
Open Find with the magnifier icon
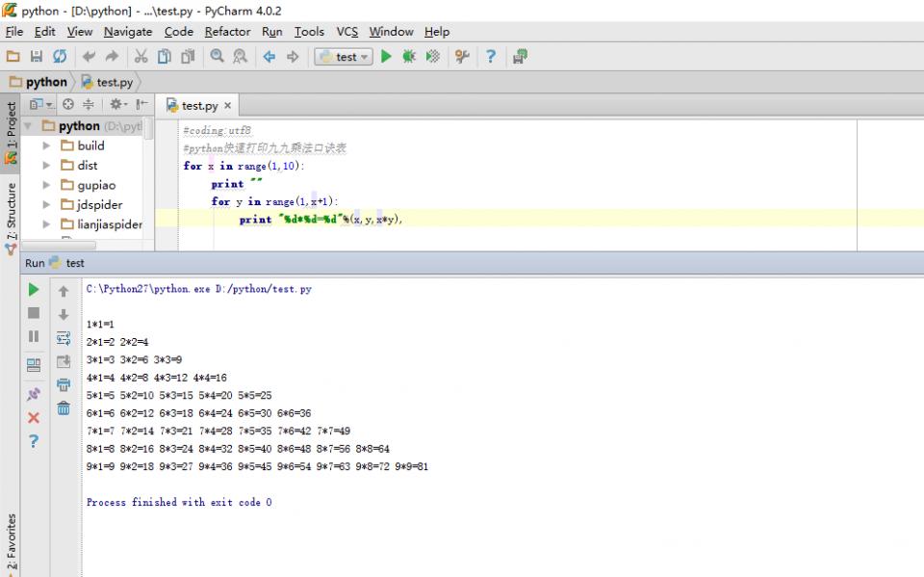tap(217, 57)
